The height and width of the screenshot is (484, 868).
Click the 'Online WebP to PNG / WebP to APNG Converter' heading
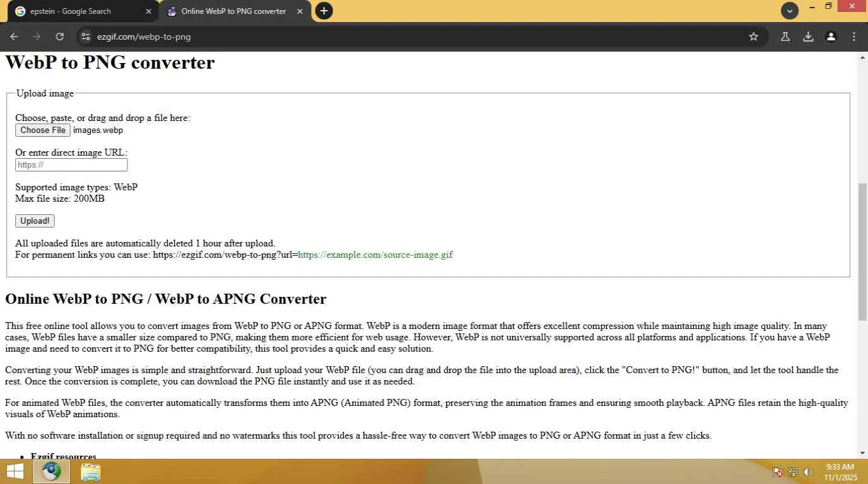[x=166, y=299]
